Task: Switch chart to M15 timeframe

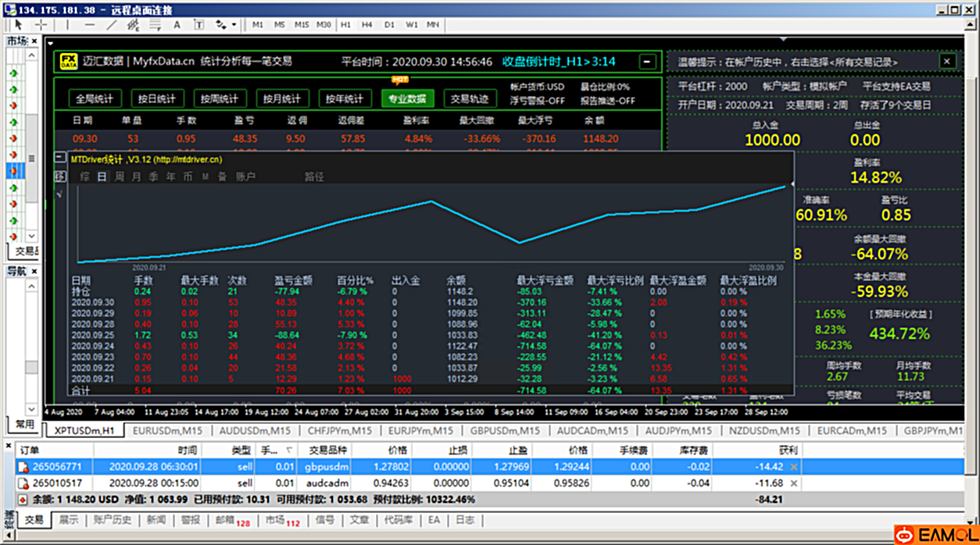Action: click(302, 25)
